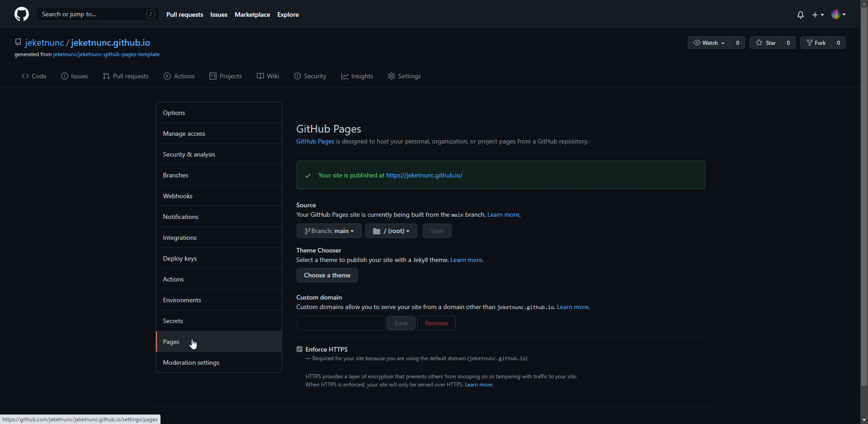Select Webhooks in the settings sidebar
This screenshot has width=868, height=424.
[x=219, y=196]
